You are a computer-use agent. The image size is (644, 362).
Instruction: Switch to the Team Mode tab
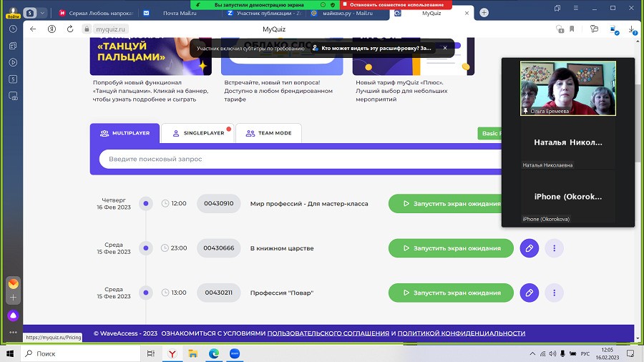268,133
